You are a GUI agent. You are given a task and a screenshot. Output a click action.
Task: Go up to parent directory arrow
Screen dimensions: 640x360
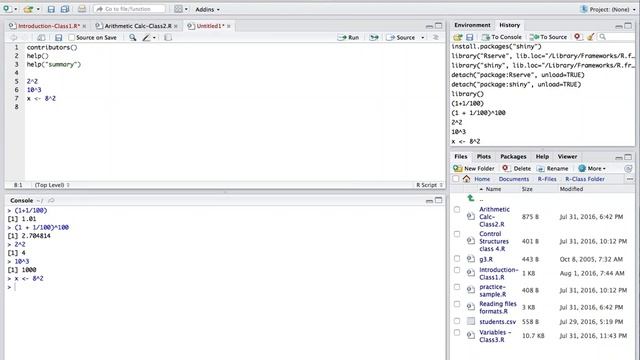471,198
